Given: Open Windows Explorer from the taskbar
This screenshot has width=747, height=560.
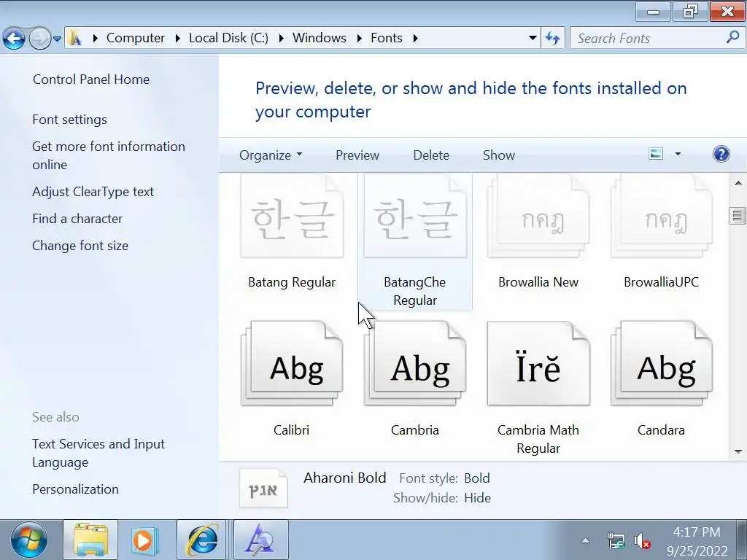Looking at the screenshot, I should point(90,540).
